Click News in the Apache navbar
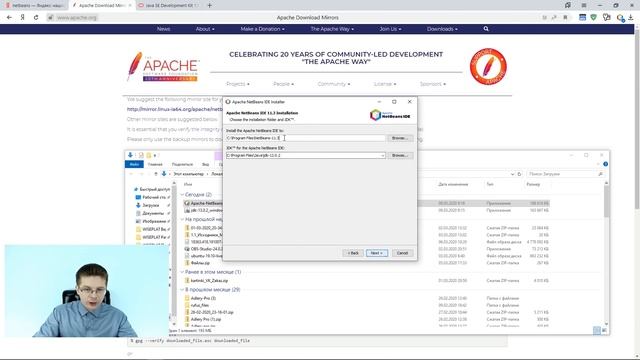 163,29
